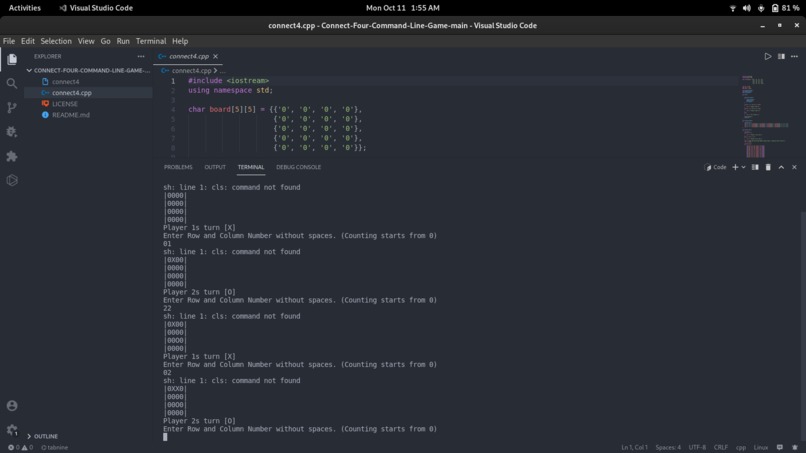
Task: Open the Selection menu
Action: 56,41
